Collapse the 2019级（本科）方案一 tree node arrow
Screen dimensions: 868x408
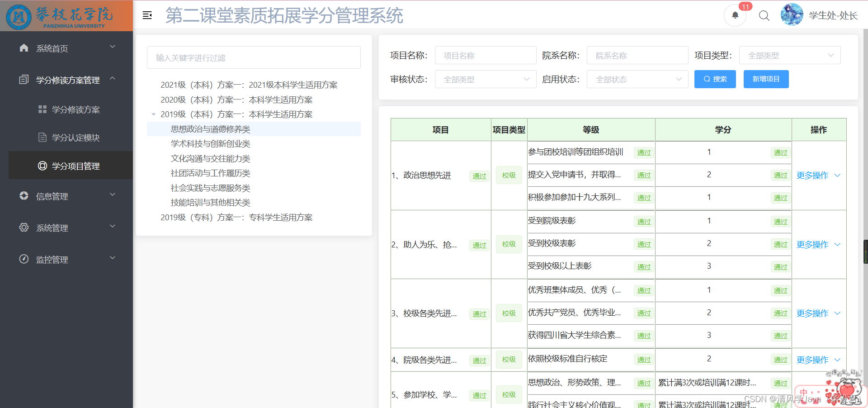click(154, 114)
